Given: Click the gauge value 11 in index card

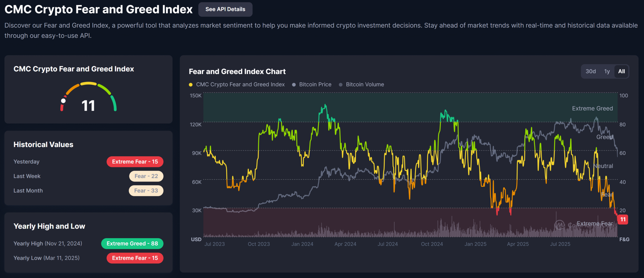Looking at the screenshot, I should coord(88,106).
